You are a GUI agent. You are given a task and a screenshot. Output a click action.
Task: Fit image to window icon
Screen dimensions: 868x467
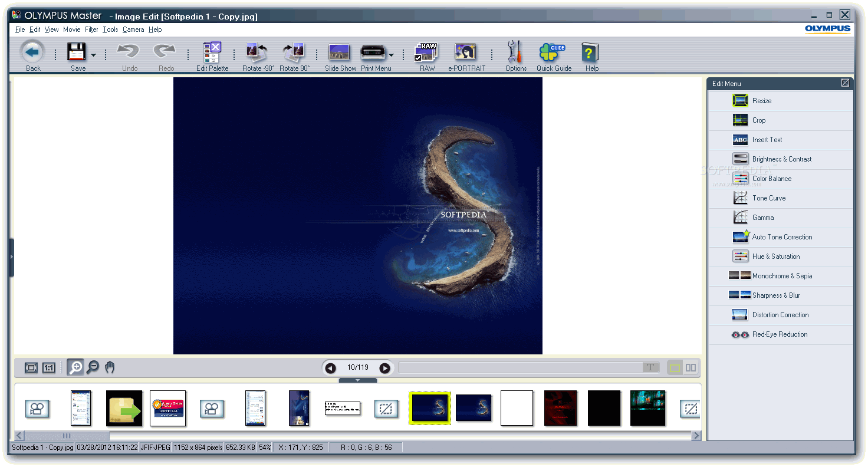coord(31,368)
